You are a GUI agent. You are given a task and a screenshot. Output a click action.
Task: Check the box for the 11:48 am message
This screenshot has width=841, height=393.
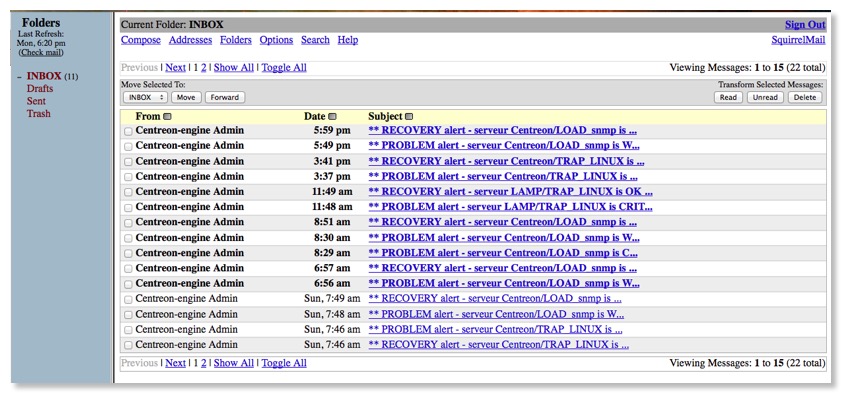[x=128, y=207]
